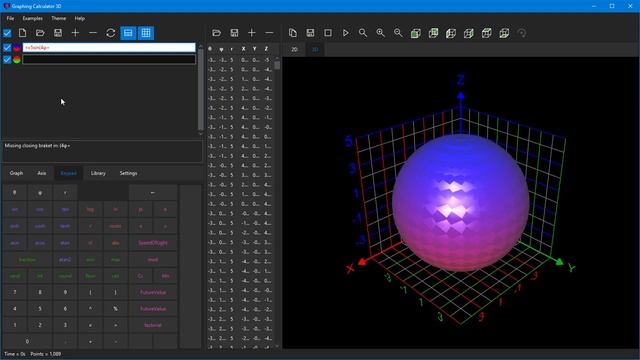Click the new file icon in equation toolbar

coord(22,33)
